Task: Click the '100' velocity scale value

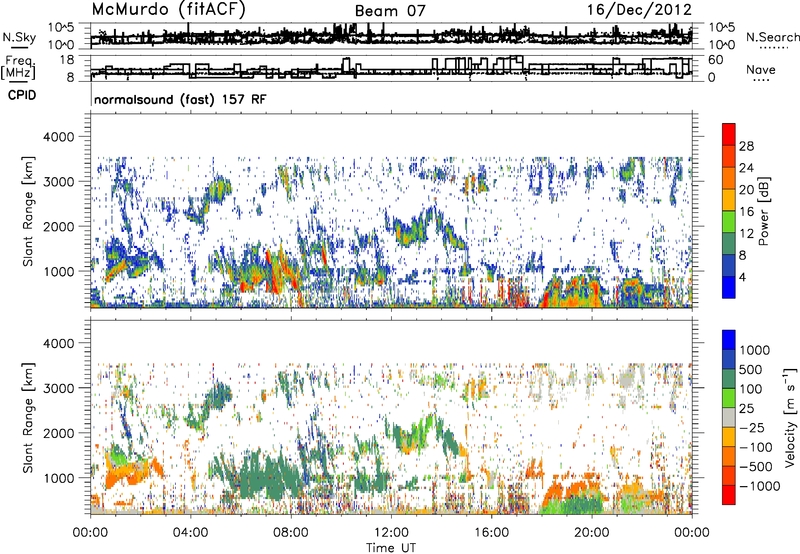Action: point(751,389)
